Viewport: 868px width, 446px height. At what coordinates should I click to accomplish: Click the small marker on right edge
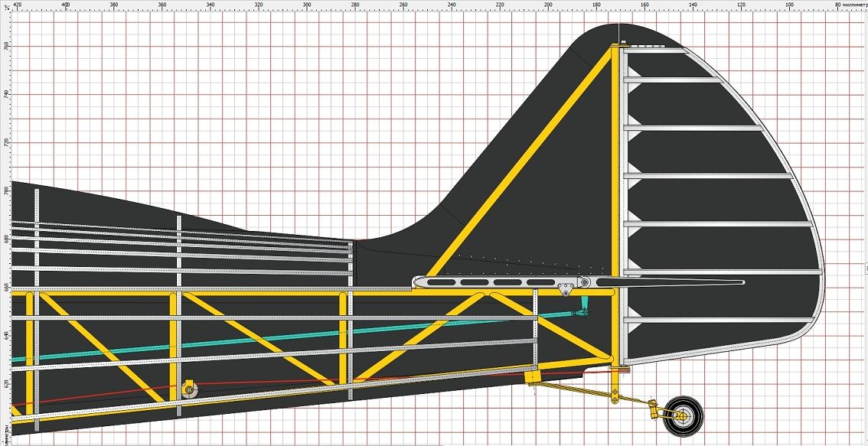point(866,269)
